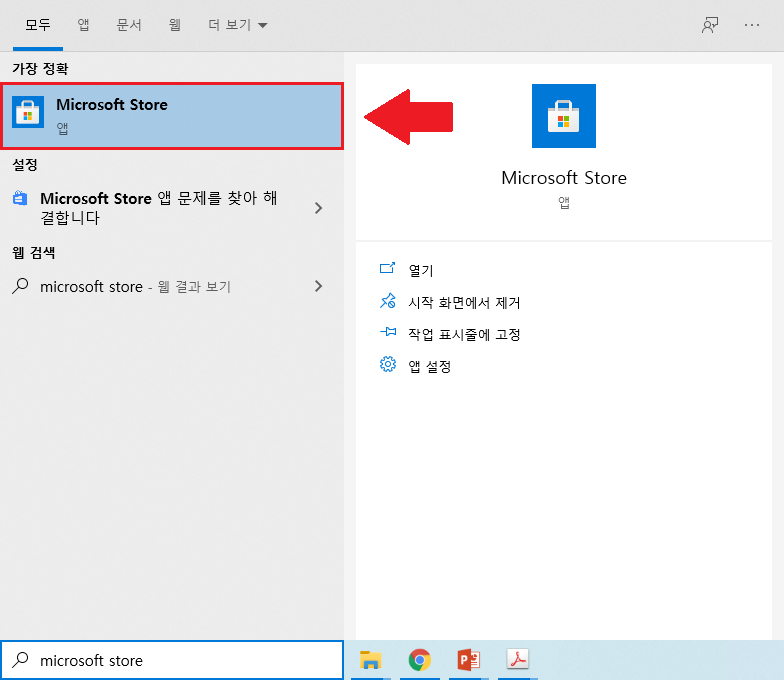Open microsoft store 웹 결과 보기 result
The width and height of the screenshot is (784, 680).
pos(172,286)
